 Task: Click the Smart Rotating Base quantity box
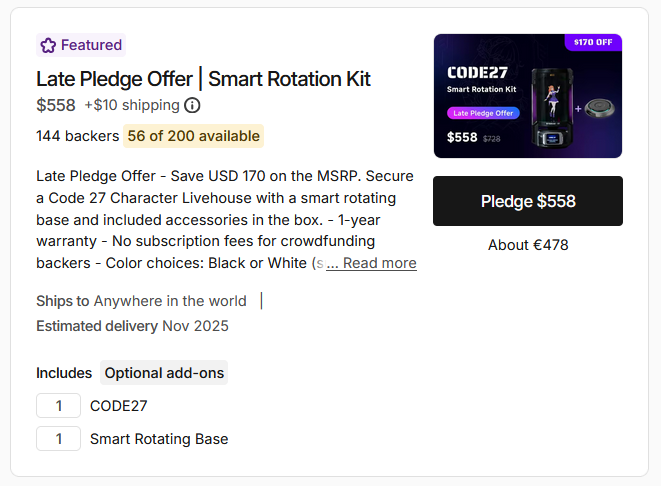pos(59,438)
